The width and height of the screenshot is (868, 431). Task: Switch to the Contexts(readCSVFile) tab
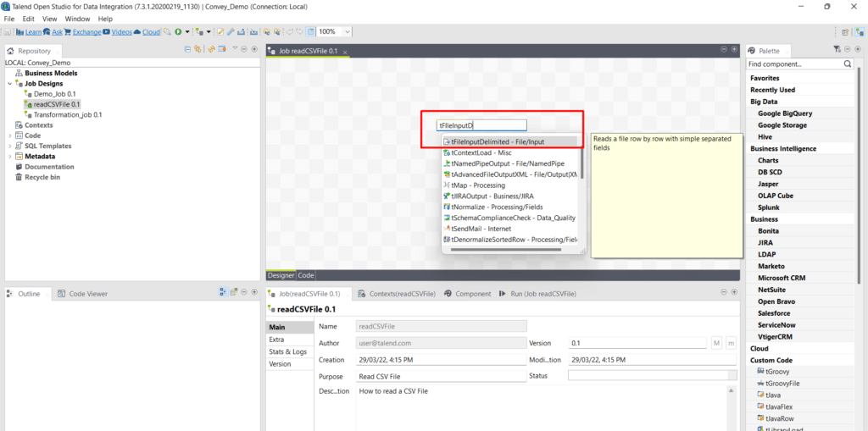pos(397,294)
